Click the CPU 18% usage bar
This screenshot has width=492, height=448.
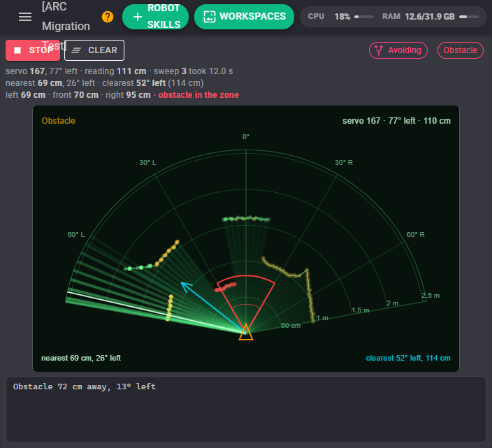tap(364, 17)
